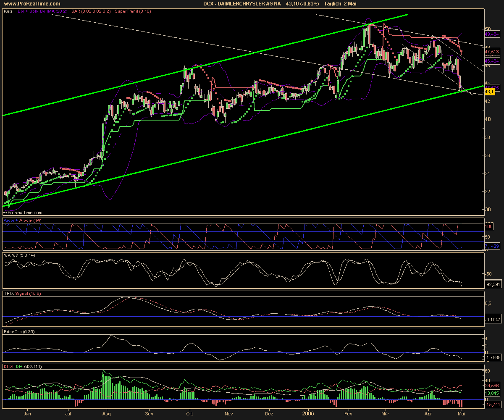Click the '-15,741' red DI value tag
This screenshot has width=504, height=420.
click(492, 404)
